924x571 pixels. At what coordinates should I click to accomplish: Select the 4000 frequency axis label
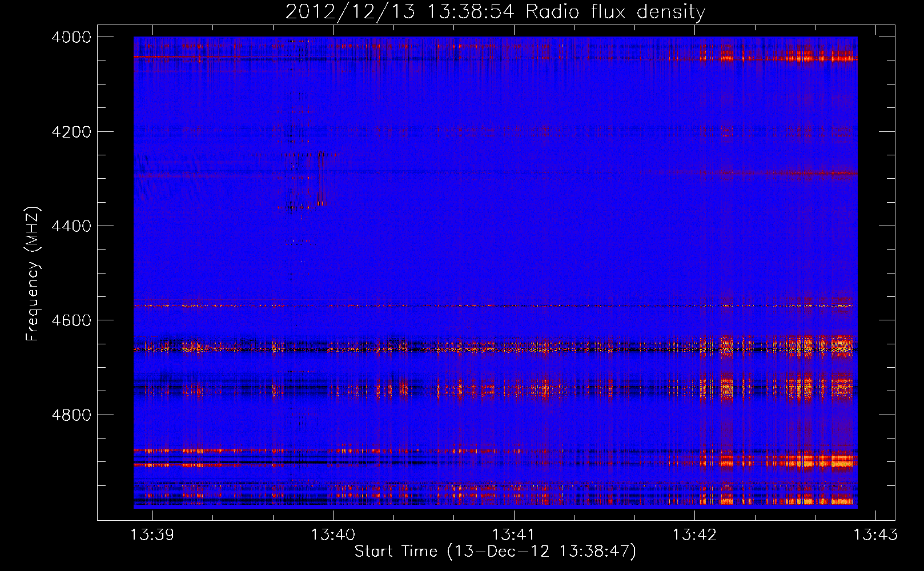pos(71,37)
